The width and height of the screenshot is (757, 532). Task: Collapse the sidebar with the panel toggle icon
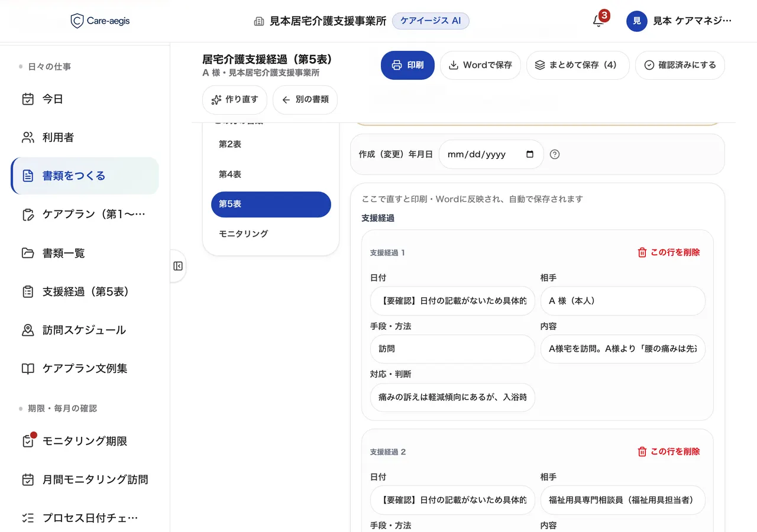[x=178, y=266]
